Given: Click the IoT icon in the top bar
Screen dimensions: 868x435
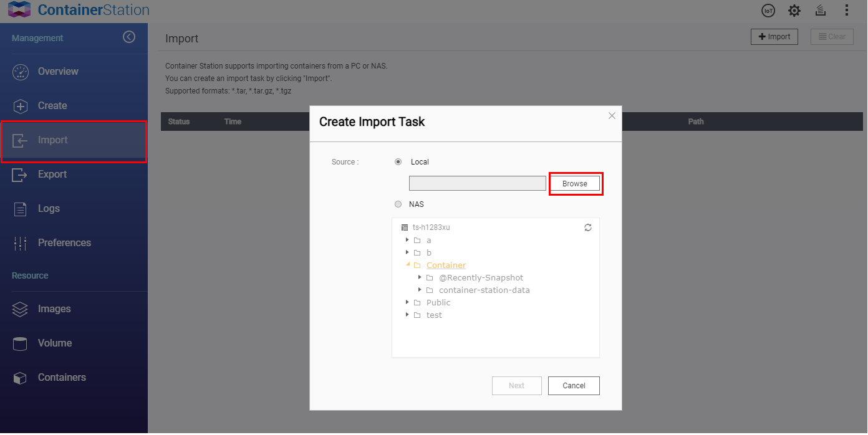Looking at the screenshot, I should tap(768, 11).
